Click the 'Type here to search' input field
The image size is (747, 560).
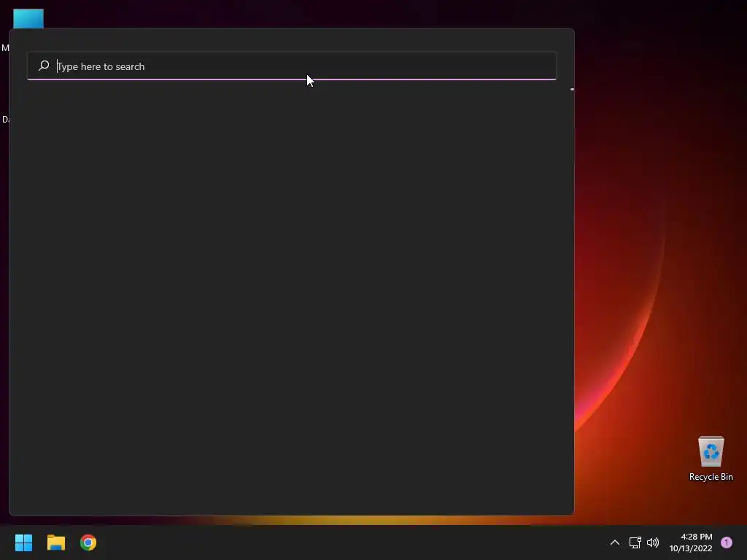pos(292,66)
